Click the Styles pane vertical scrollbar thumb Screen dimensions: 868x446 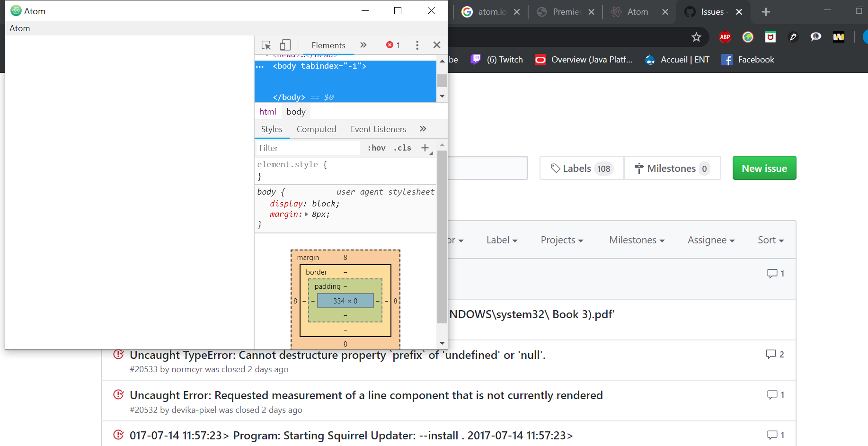click(442, 237)
